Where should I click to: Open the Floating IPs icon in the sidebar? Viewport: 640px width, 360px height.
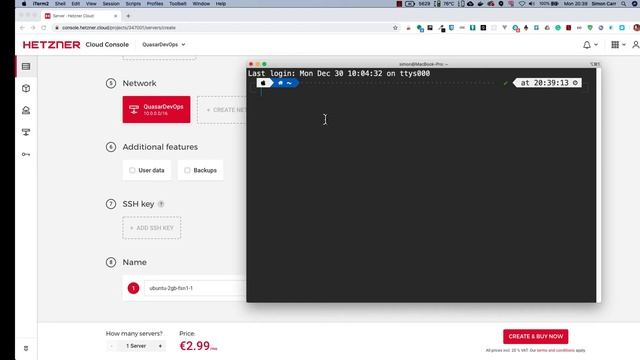coord(26,110)
